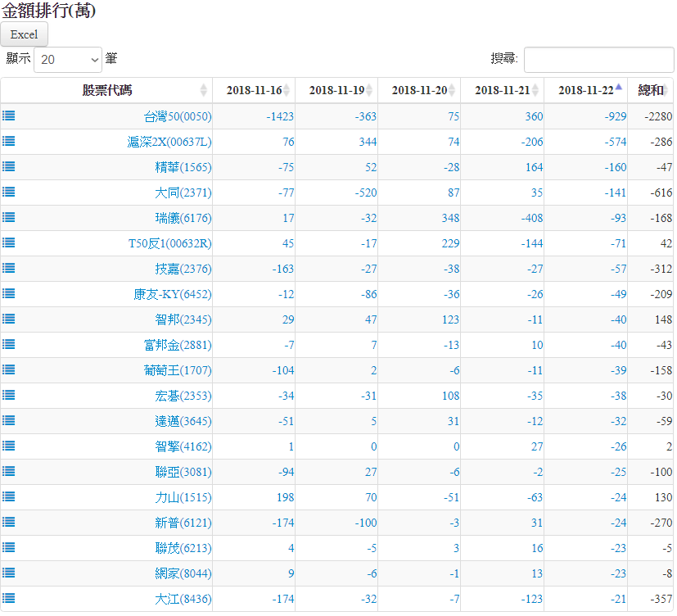Image resolution: width=677 pixels, height=616 pixels.
Task: Sort by the 2018-11-16 column header
Action: pyautogui.click(x=254, y=91)
